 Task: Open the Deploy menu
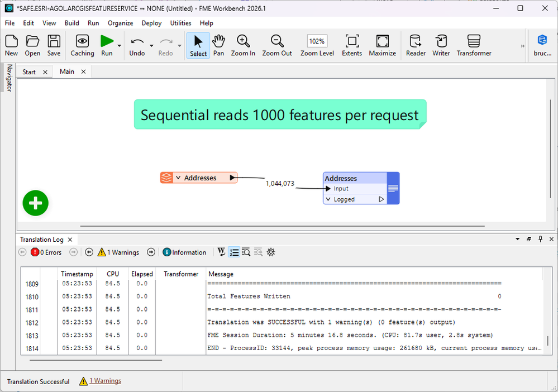click(151, 23)
